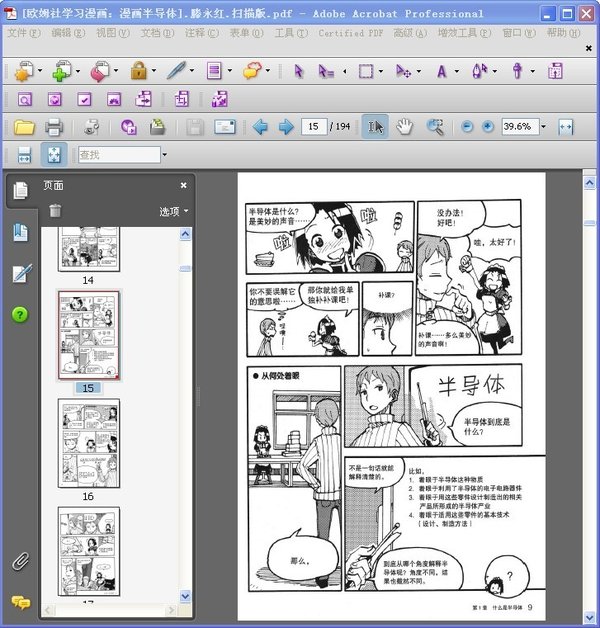Select the TouchUp Text tool (A icon)
Viewport: 600px width, 628px height.
pos(442,71)
